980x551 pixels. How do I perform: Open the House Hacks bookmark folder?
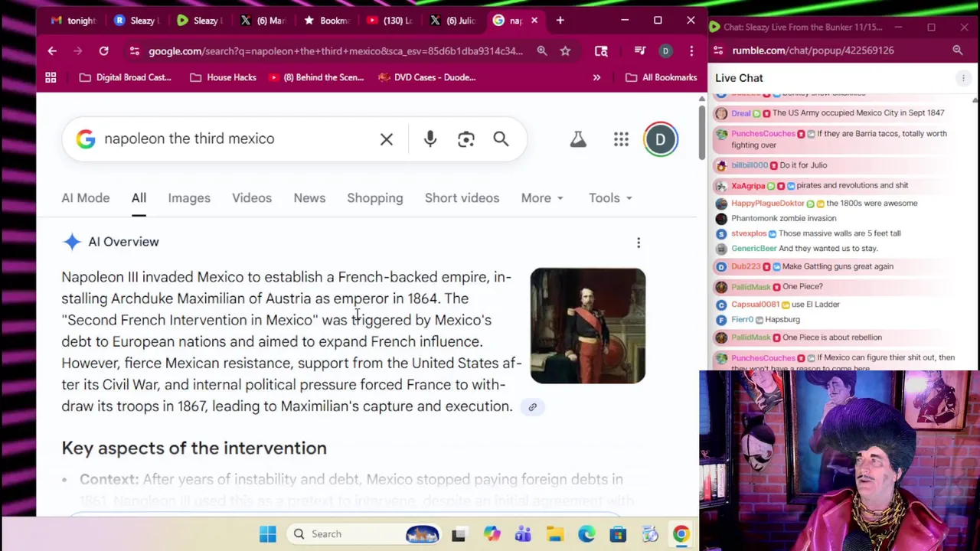point(223,77)
